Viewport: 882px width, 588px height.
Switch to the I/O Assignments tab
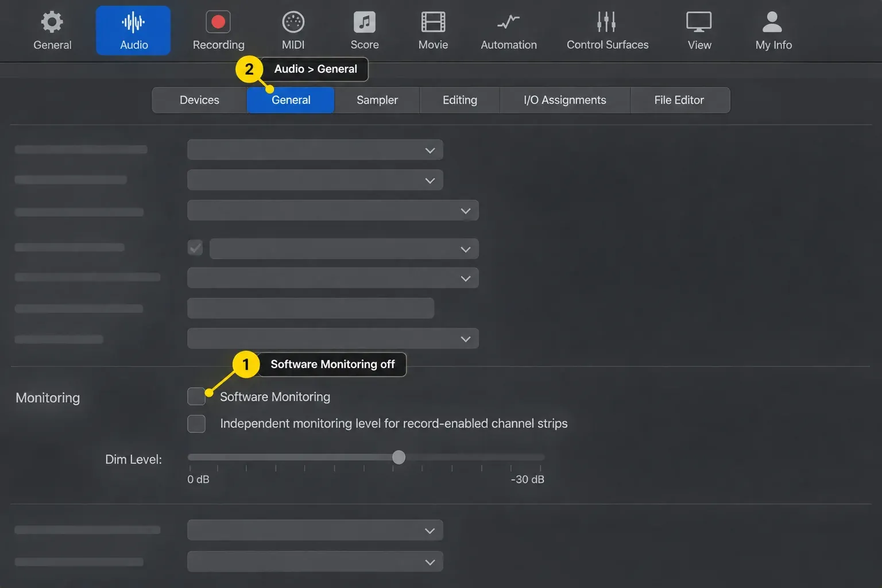coord(565,100)
